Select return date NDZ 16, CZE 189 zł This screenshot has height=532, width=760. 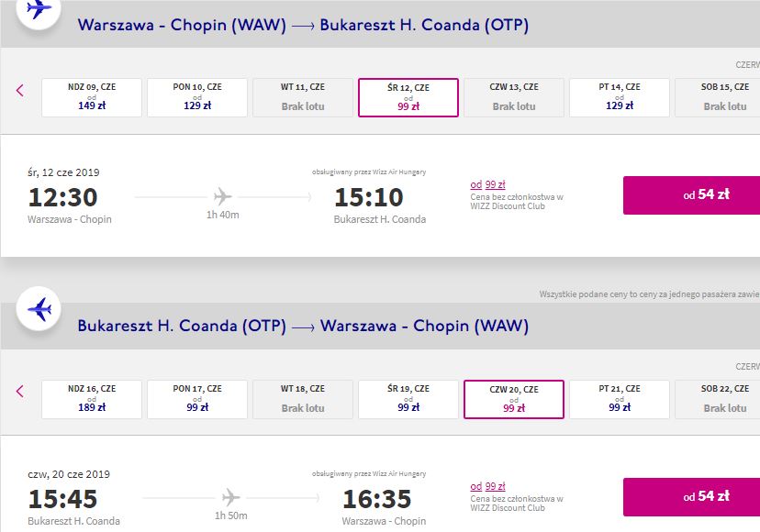92,400
